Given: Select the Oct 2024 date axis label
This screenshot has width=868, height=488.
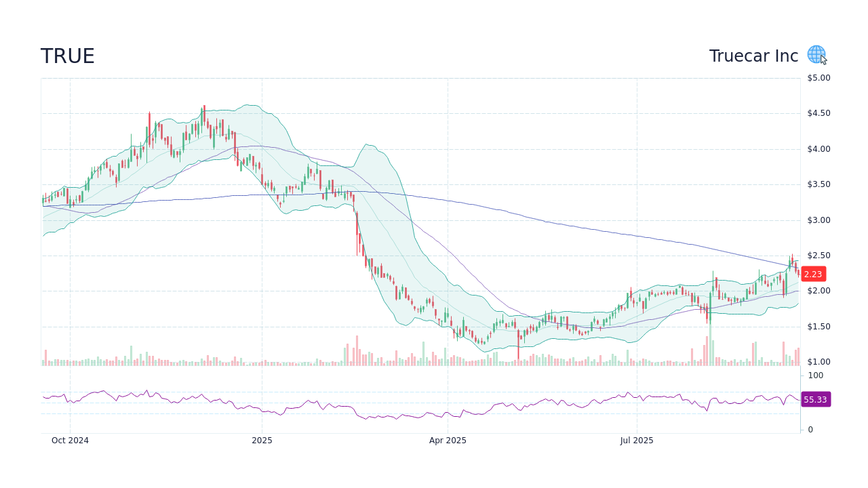Looking at the screenshot, I should [69, 440].
